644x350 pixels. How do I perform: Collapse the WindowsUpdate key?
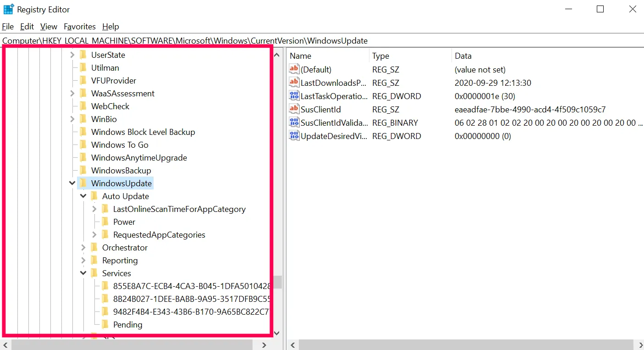pyautogui.click(x=72, y=183)
